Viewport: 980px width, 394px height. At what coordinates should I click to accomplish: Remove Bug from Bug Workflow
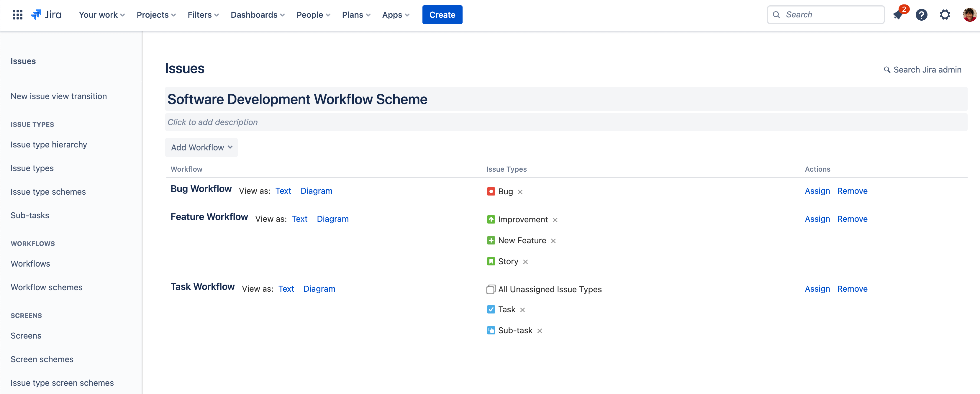(520, 191)
